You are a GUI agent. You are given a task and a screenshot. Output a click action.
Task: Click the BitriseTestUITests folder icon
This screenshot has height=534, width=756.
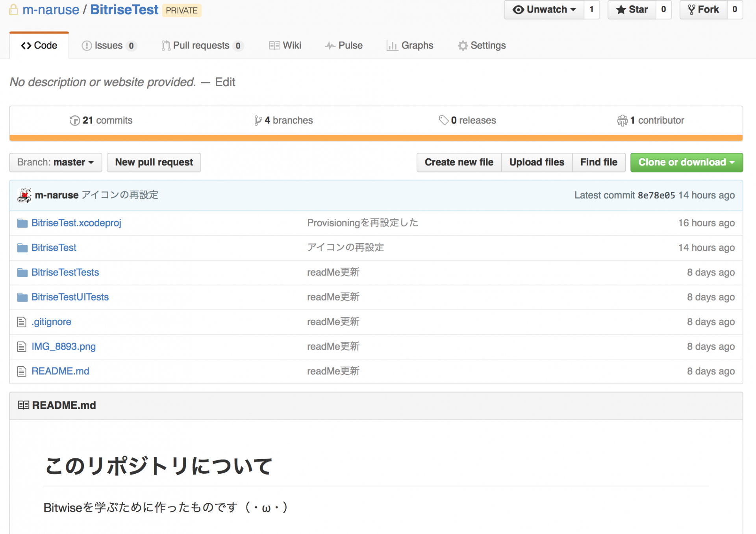(x=22, y=298)
